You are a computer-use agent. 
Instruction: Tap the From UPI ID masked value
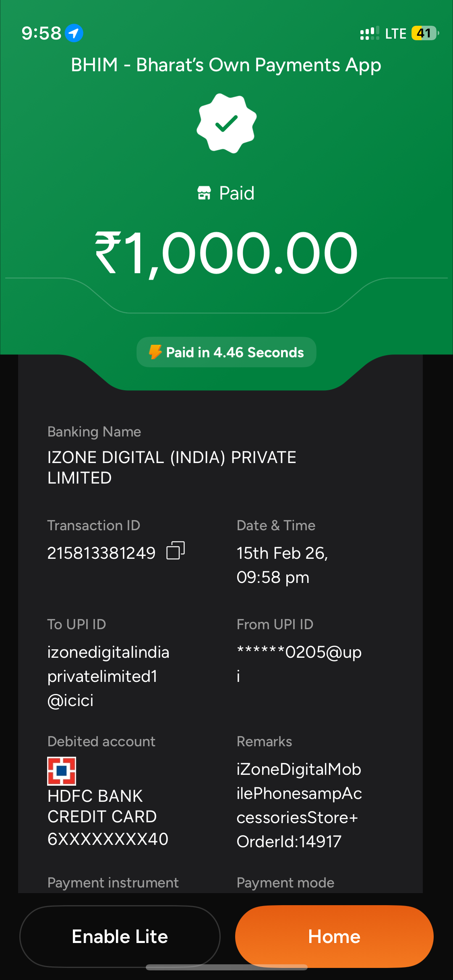299,653
